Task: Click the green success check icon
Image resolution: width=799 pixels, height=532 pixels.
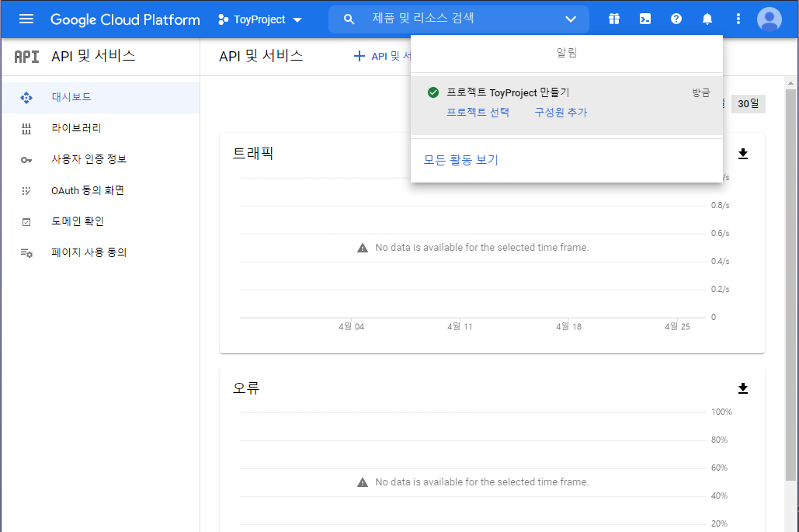Action: tap(433, 92)
